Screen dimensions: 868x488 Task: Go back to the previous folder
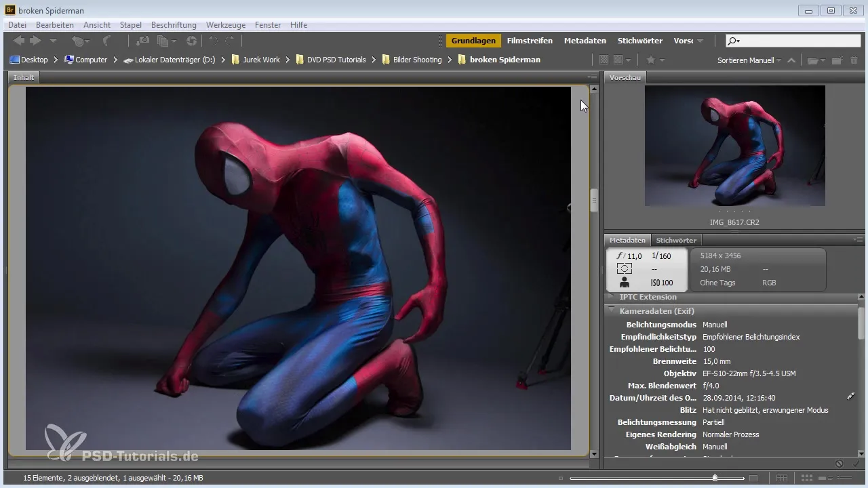(x=19, y=41)
